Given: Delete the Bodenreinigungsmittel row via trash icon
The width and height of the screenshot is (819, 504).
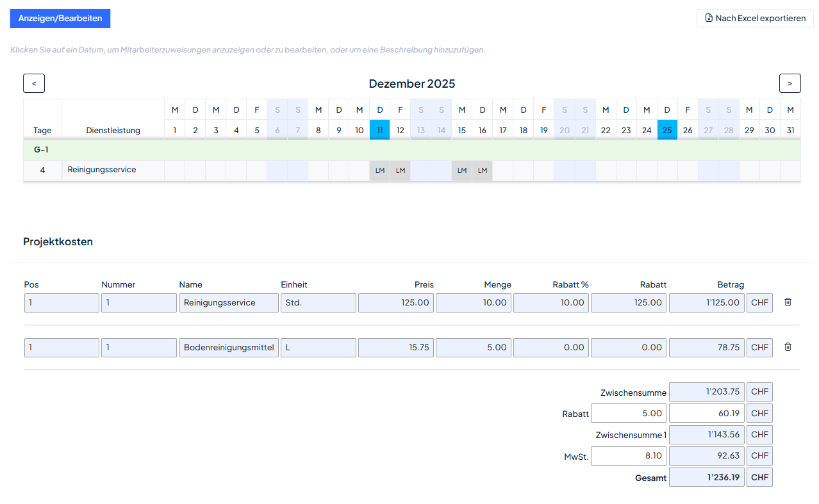Looking at the screenshot, I should click(x=788, y=347).
